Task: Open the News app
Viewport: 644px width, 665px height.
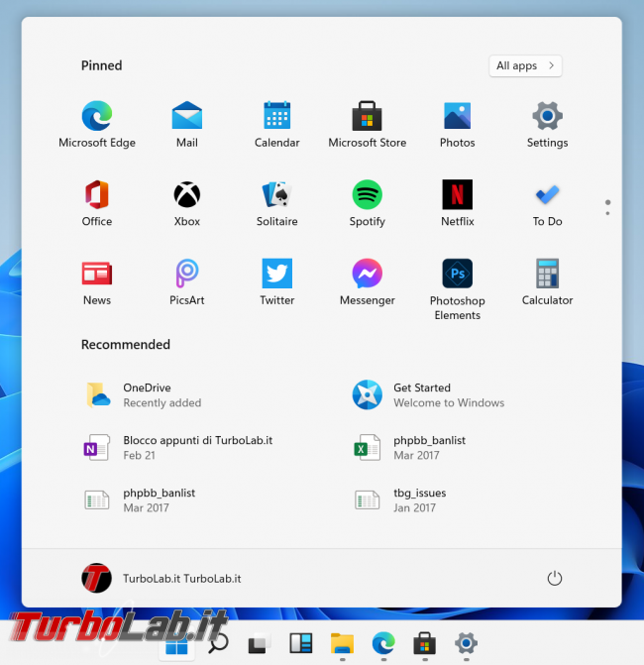Action: [97, 282]
